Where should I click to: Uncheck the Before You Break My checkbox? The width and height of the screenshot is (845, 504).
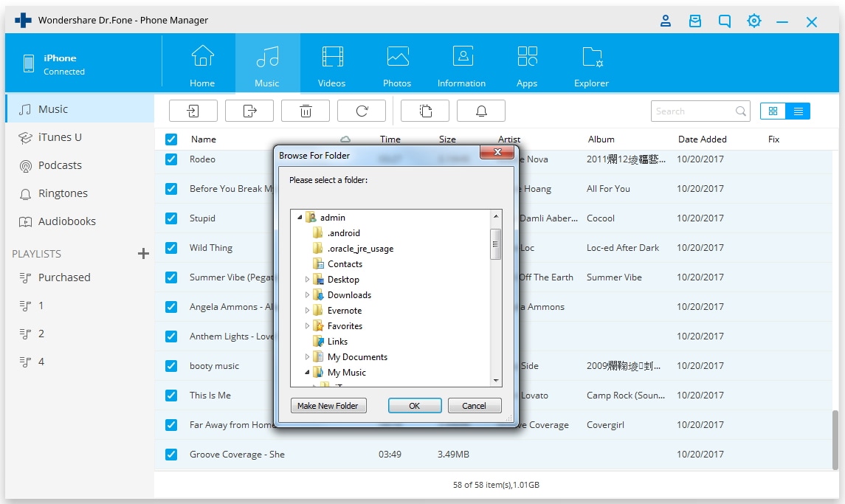(x=171, y=189)
